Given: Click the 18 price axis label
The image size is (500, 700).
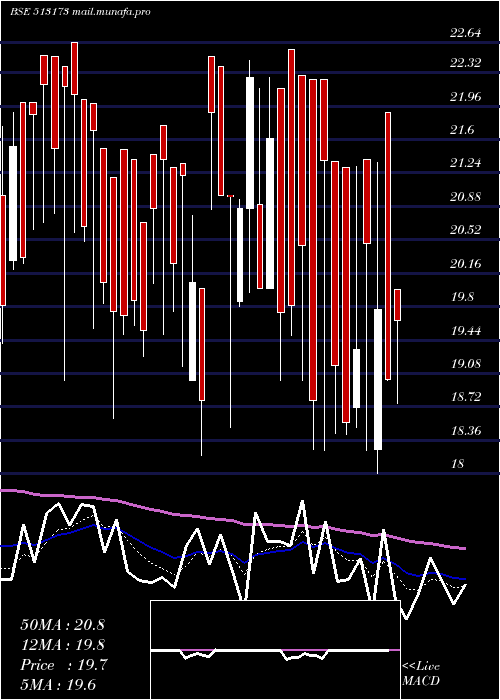Looking at the screenshot, I should (458, 464).
